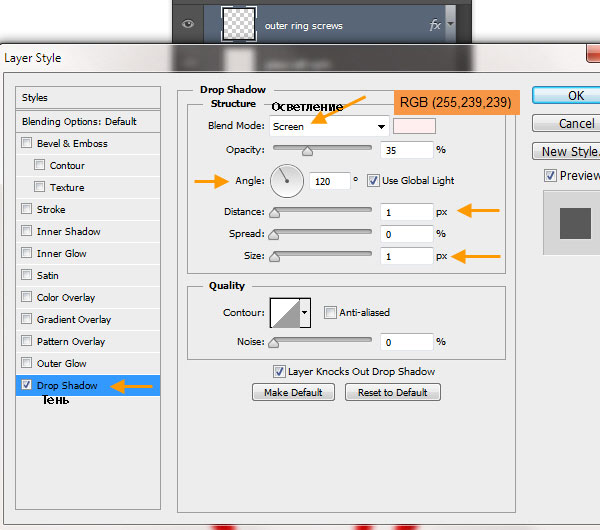The width and height of the screenshot is (600, 530).
Task: Edit the Spread value field
Action: (407, 234)
